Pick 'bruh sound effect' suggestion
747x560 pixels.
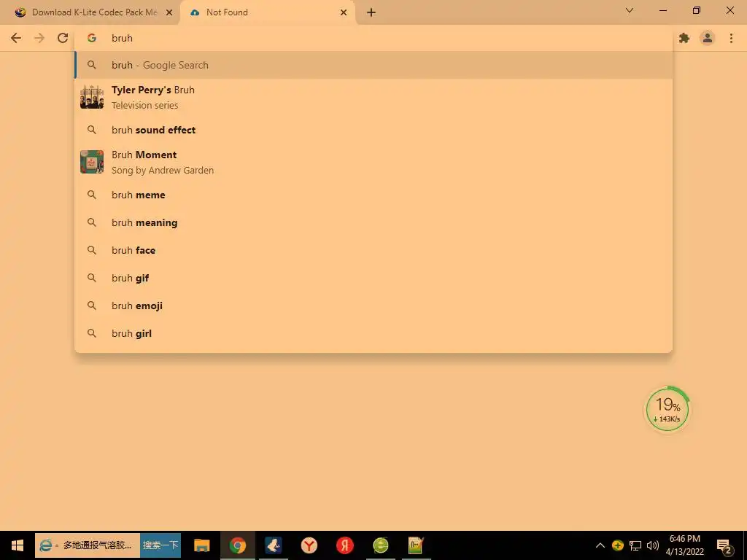point(373,130)
